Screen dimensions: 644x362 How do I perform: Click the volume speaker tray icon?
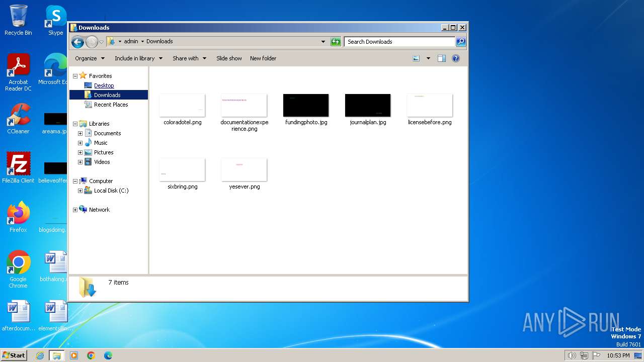click(x=572, y=355)
